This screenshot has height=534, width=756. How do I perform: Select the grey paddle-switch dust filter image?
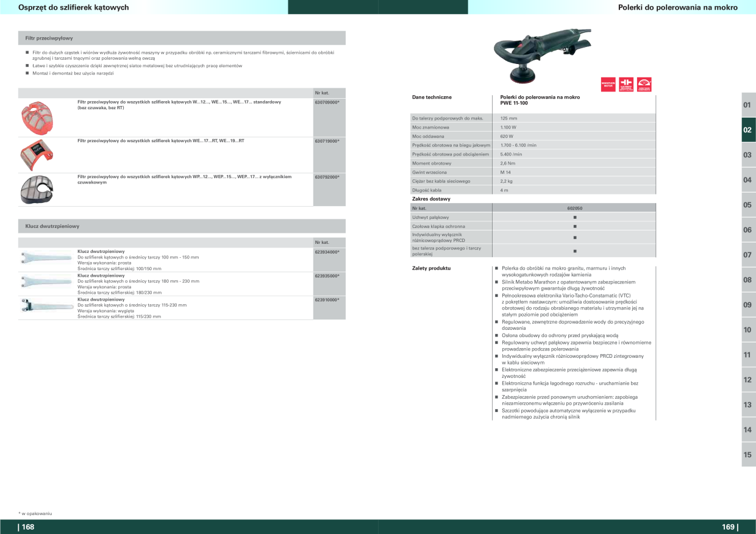(37, 189)
